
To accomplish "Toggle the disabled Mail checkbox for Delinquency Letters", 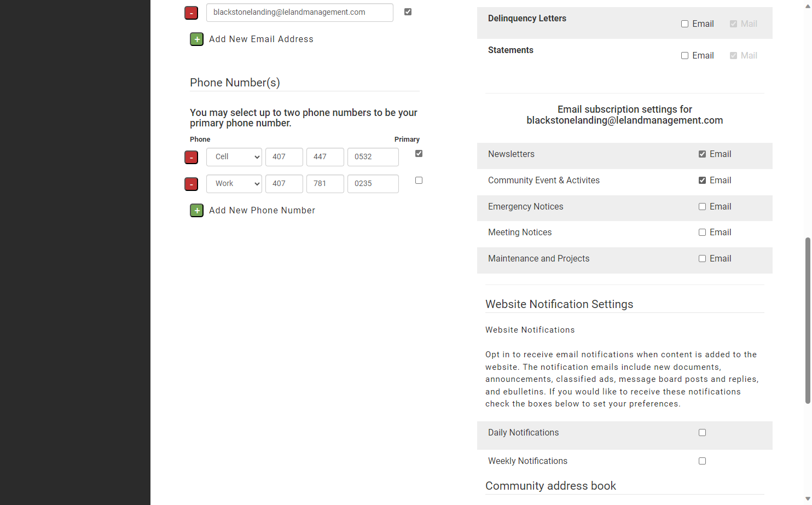I will pyautogui.click(x=733, y=24).
